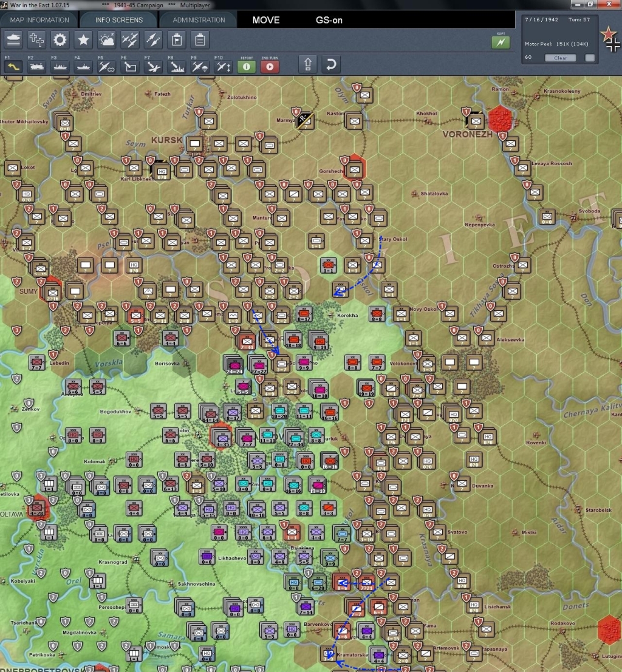
Task: Click the white star icon in toolbar
Action: (83, 40)
